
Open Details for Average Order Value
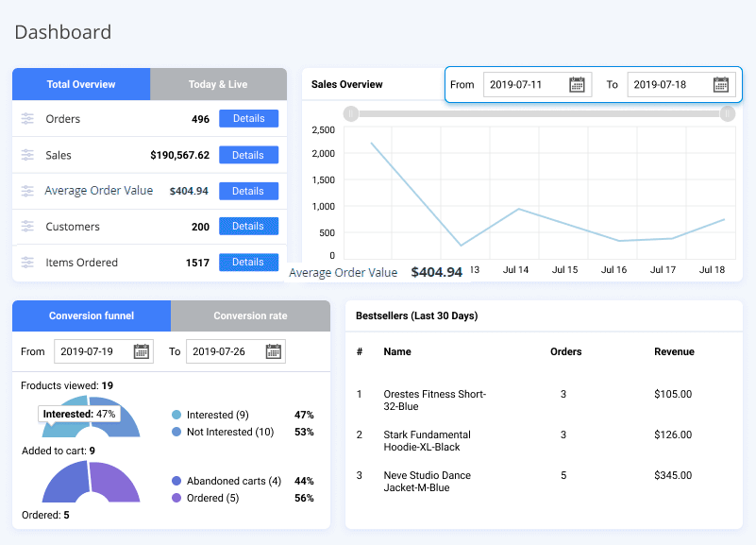[248, 191]
